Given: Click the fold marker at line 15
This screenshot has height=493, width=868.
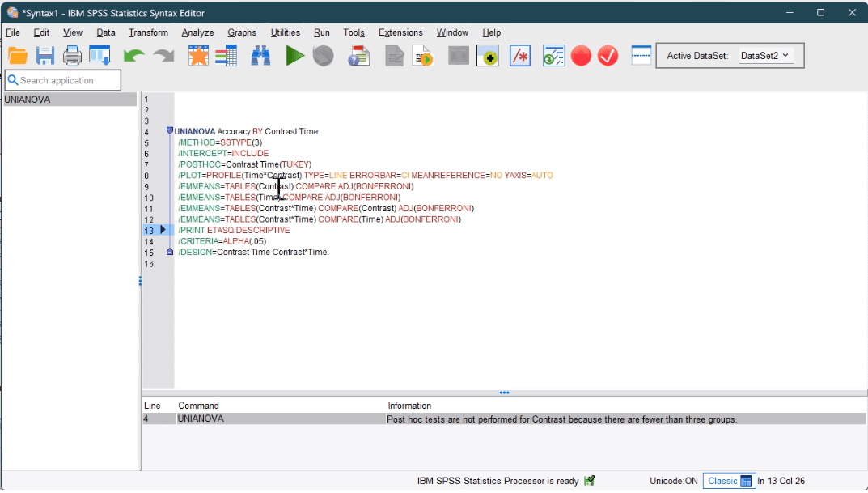Looking at the screenshot, I should tap(170, 252).
